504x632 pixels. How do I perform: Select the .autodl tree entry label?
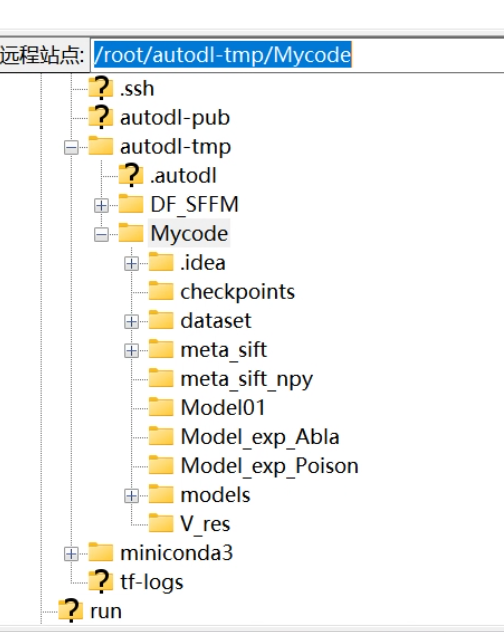click(x=183, y=176)
